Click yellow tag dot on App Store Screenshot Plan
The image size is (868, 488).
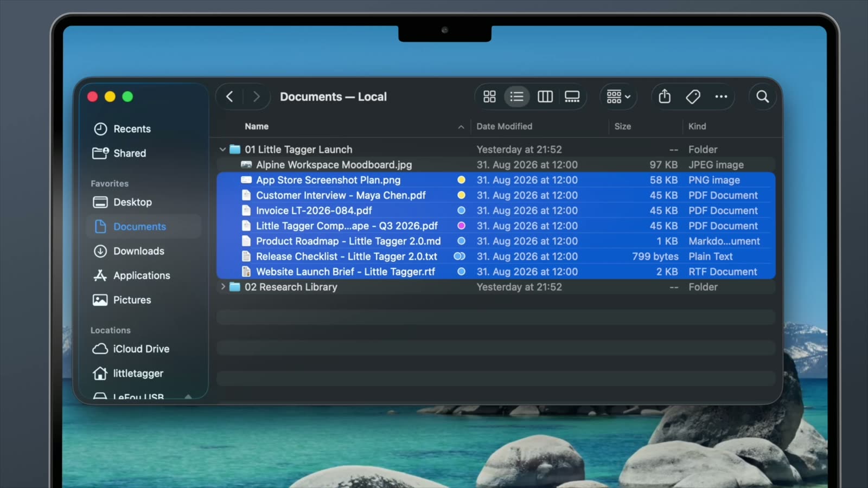pos(461,180)
